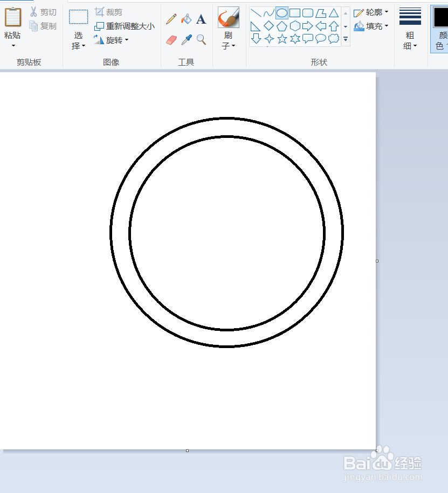The image size is (448, 493).
Task: Select the Triangle shape
Action: pos(334,13)
